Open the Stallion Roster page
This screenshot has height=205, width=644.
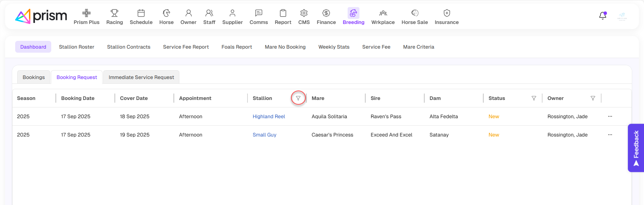pyautogui.click(x=77, y=47)
